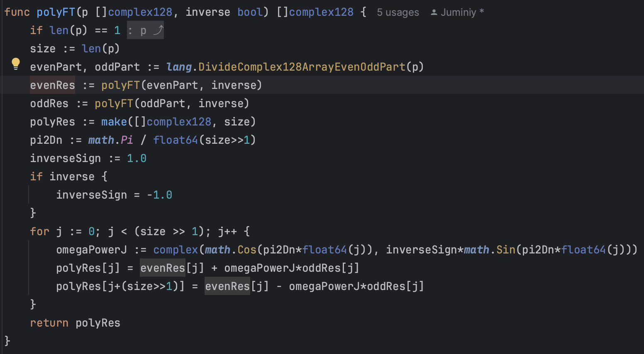Expand the folded 'if len(p) == 1' block
Image resolution: width=644 pixels, height=354 pixels.
(145, 30)
